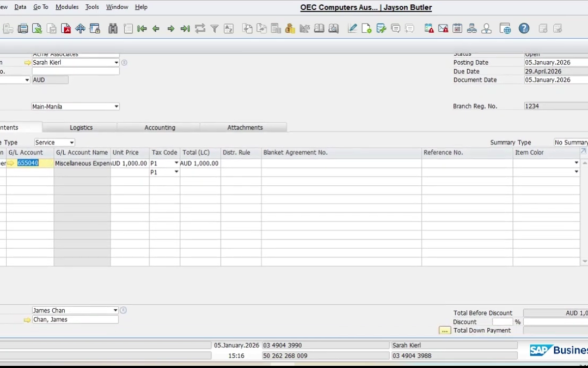Click the Total Down Payment ellipsis button

click(445, 330)
